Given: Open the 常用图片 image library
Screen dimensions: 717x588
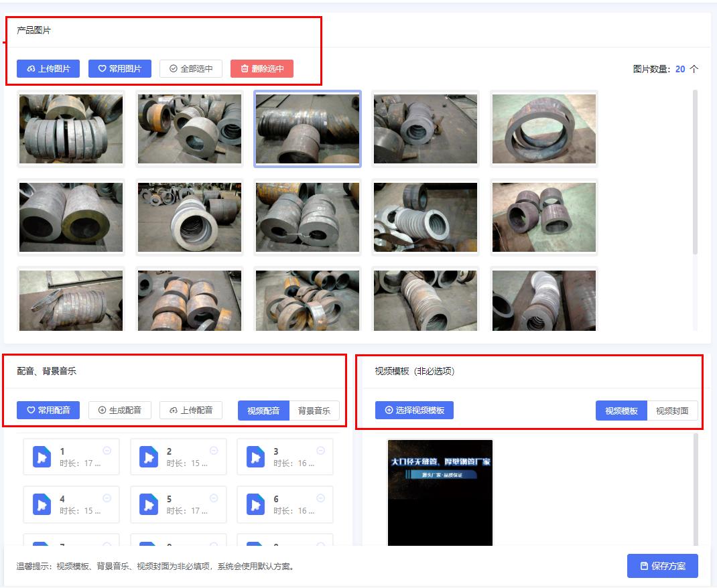Looking at the screenshot, I should 120,68.
